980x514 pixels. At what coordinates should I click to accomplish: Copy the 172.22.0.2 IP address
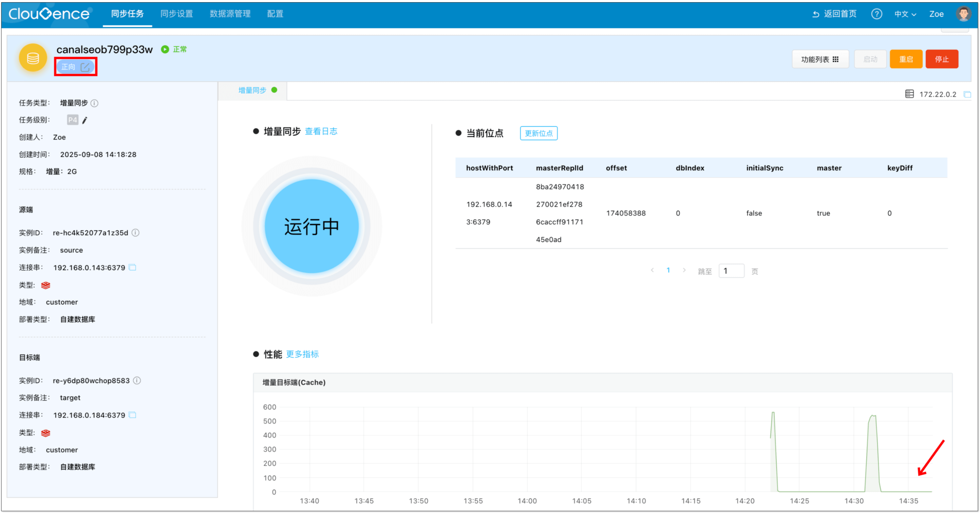coord(967,94)
